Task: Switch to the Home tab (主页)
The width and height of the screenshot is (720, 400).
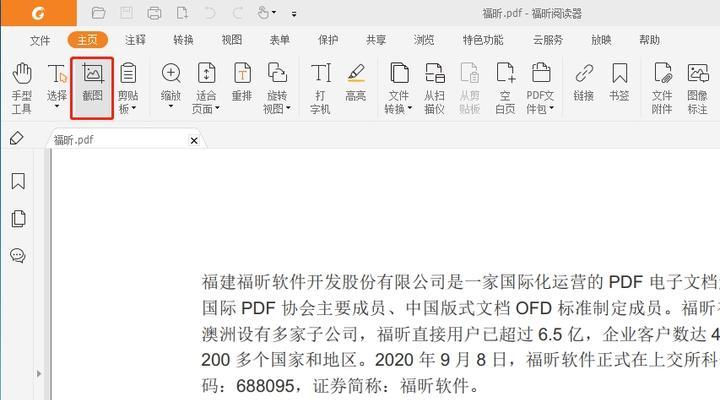Action: pyautogui.click(x=88, y=40)
